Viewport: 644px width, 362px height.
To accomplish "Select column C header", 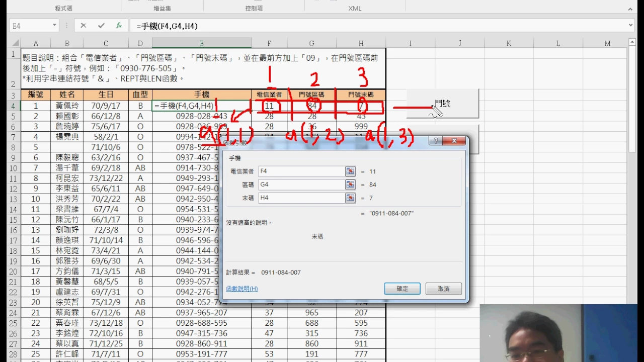I will pos(106,43).
